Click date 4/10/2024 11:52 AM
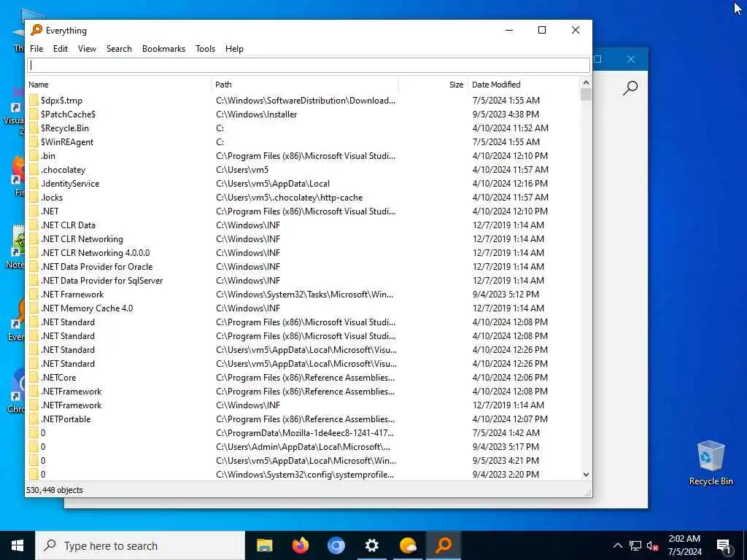This screenshot has height=560, width=747. coord(510,128)
